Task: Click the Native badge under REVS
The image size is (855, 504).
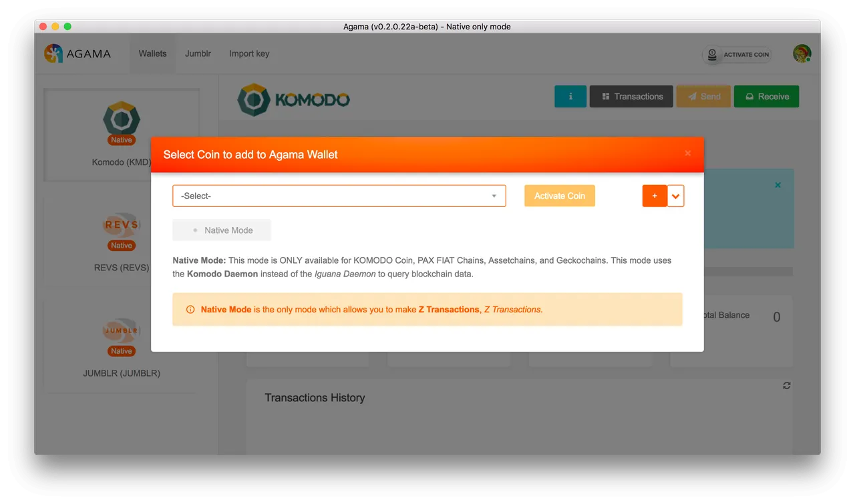Action: click(122, 246)
